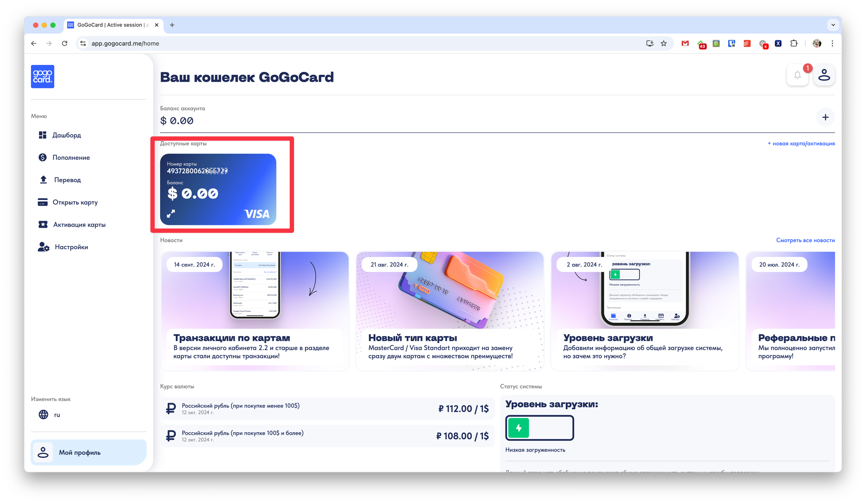This screenshot has width=866, height=504.
Task: Expand the card using the arrows icon
Action: pyautogui.click(x=171, y=213)
